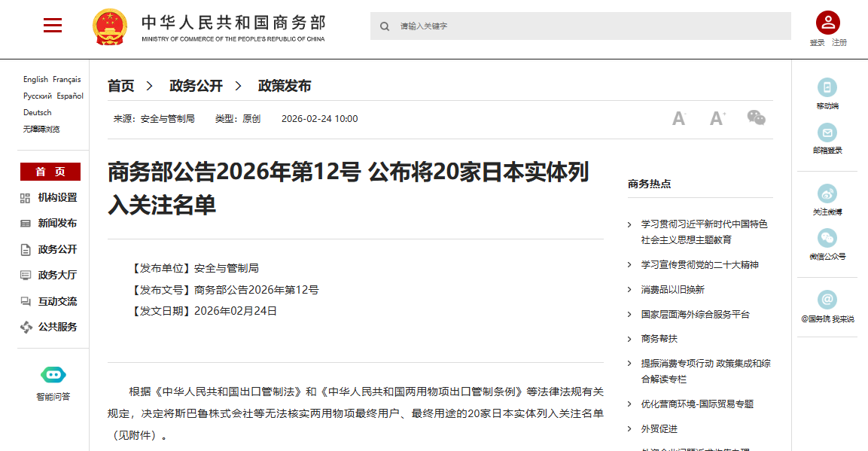Screen dimensions: 868x451
Task: Open the 微信公众号 WeChat account icon
Action: click(x=827, y=239)
